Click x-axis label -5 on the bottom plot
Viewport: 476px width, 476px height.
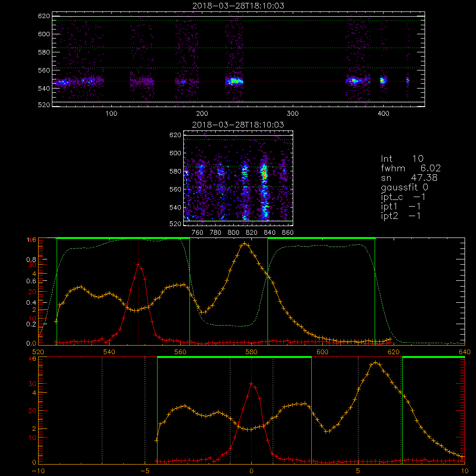[145, 471]
